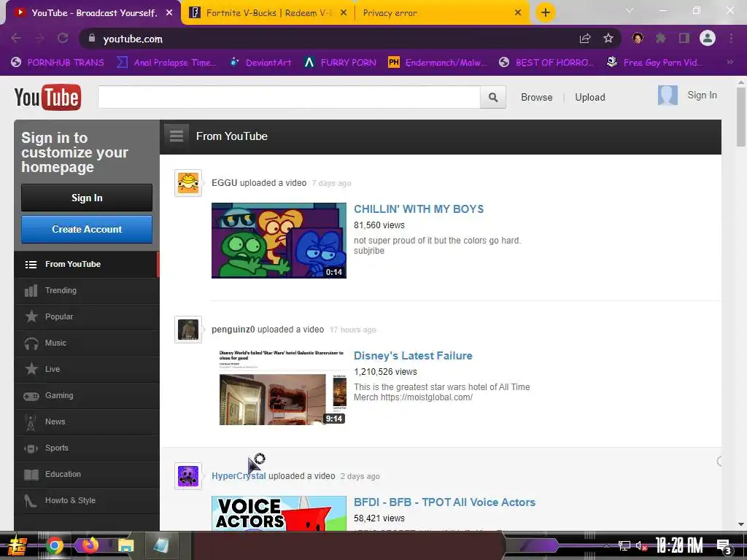Launch Firefox from the taskbar

[90, 545]
